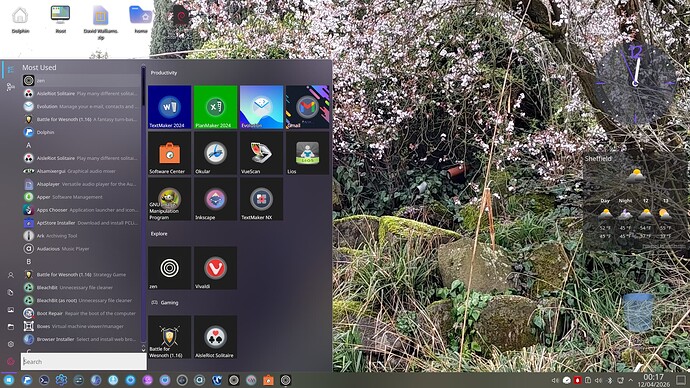Open the TextMaker NX tile

(261, 199)
